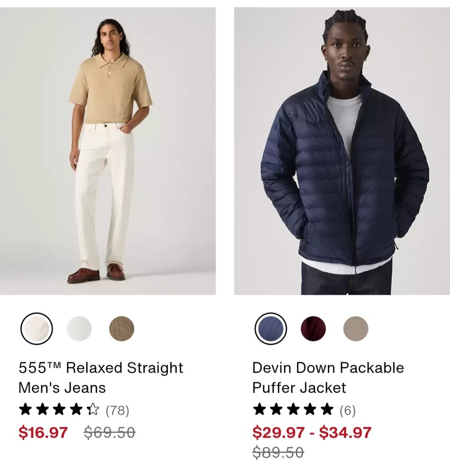
Task: View the five-star rating for puffer jacket
Action: pos(293,409)
